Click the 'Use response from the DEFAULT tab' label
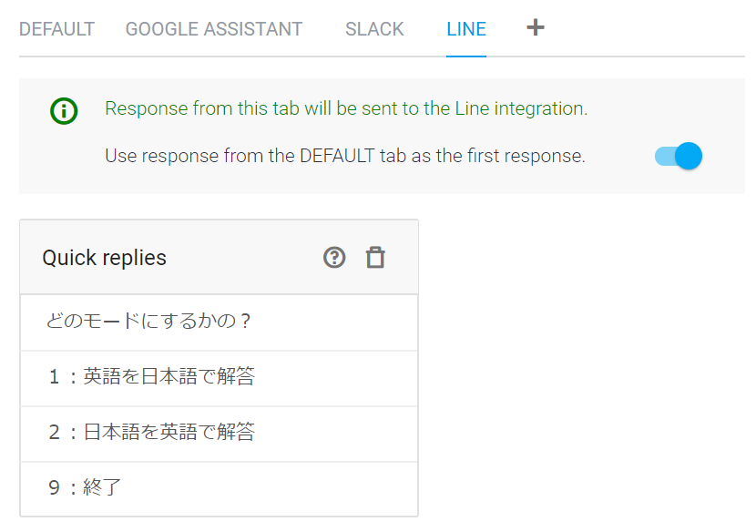The image size is (756, 532). pyautogui.click(x=344, y=156)
